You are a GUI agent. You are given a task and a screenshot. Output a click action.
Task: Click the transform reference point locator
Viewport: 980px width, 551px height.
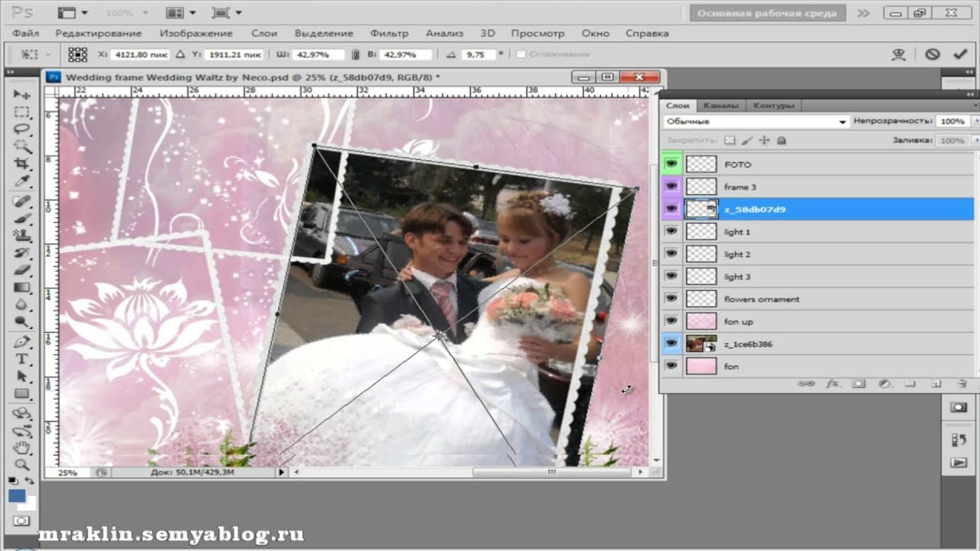(x=77, y=54)
